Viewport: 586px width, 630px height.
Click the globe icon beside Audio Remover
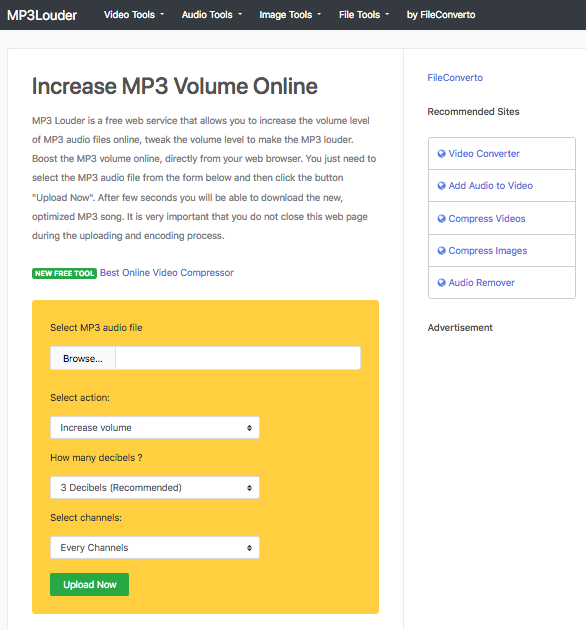441,283
